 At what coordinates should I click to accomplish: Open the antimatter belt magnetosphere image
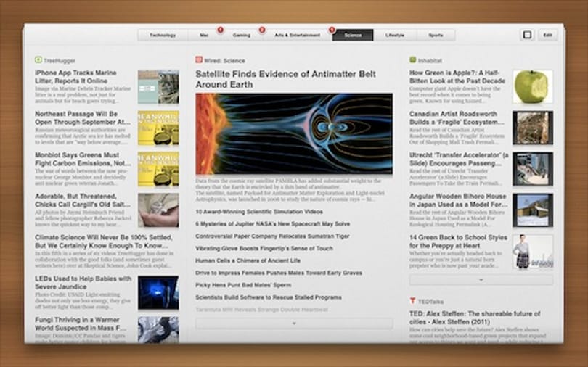(294, 133)
